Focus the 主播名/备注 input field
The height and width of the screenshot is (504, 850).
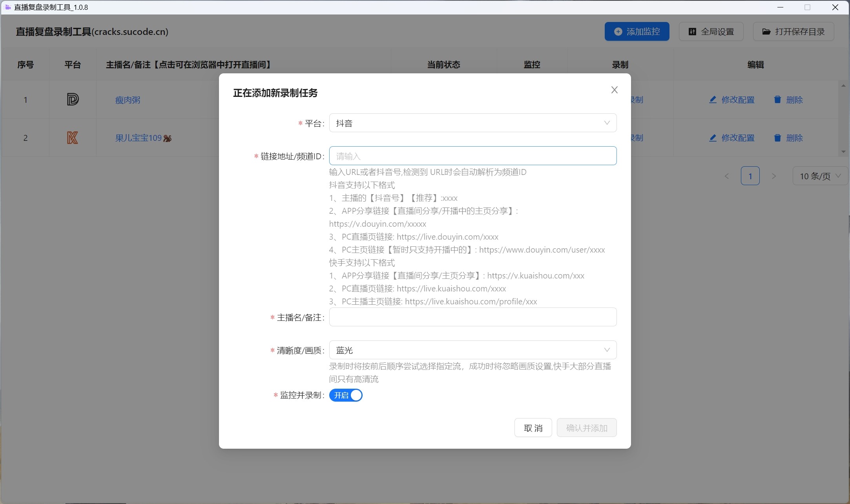pyautogui.click(x=473, y=317)
